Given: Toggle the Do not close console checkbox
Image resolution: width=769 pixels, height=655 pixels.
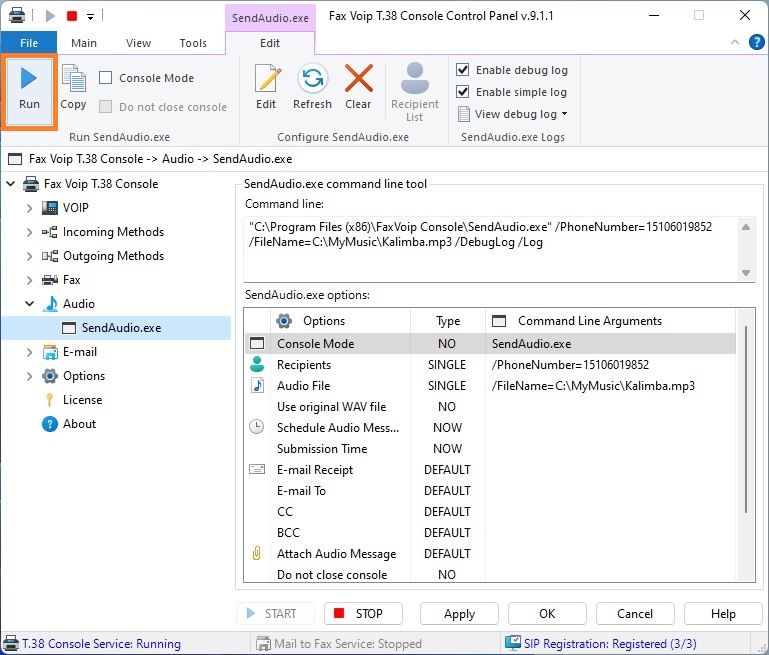Looking at the screenshot, I should (x=105, y=106).
